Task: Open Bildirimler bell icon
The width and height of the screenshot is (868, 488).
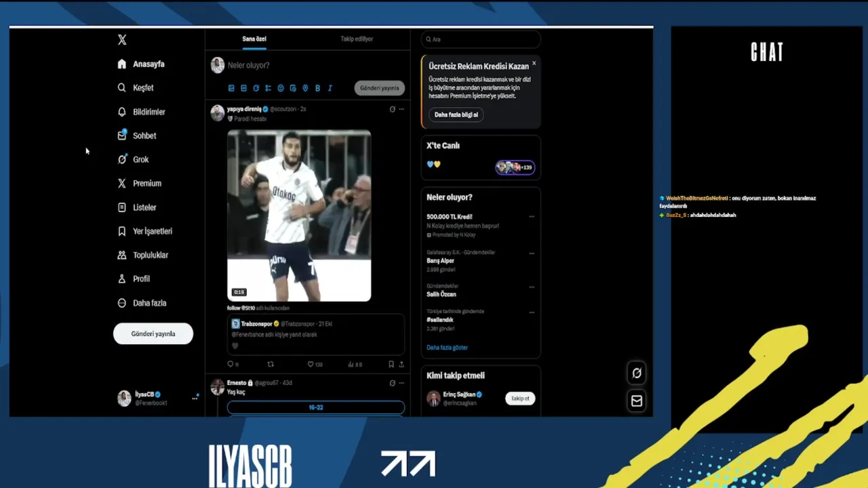Action: (x=122, y=112)
